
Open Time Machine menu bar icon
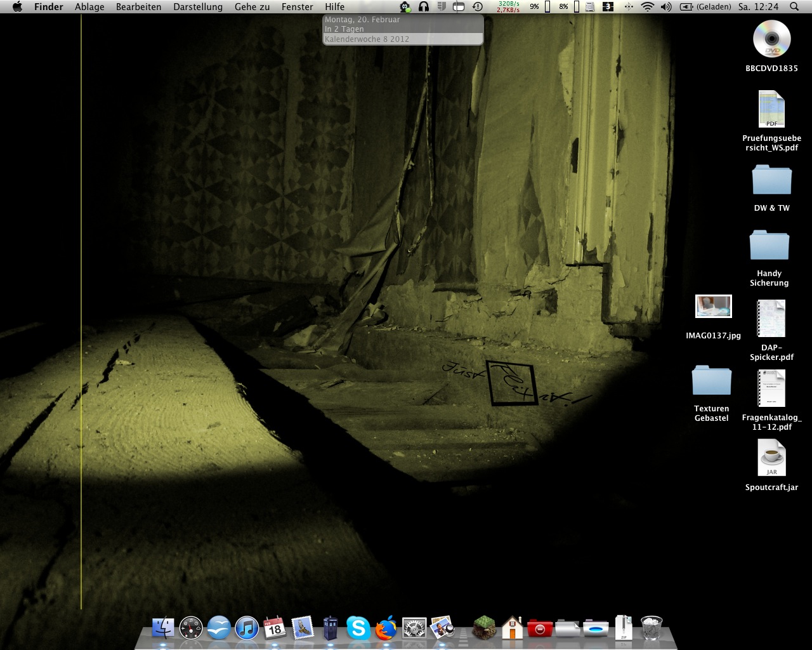478,7
